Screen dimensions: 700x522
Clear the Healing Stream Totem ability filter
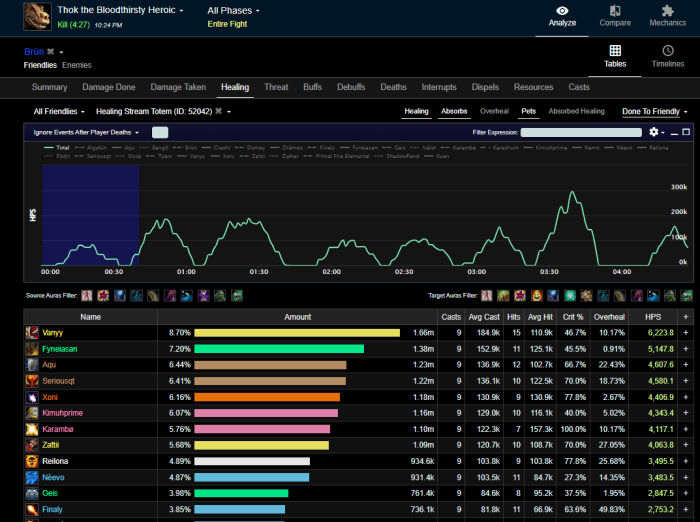pyautogui.click(x=217, y=112)
